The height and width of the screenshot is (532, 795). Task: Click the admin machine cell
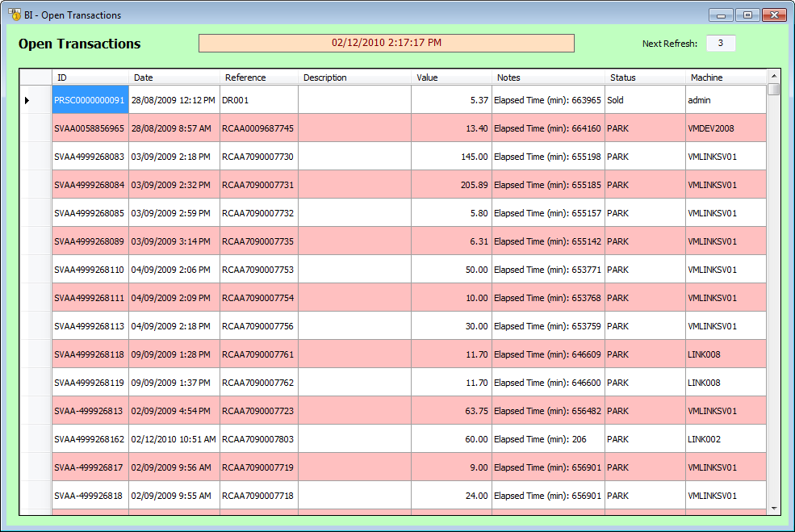click(726, 100)
